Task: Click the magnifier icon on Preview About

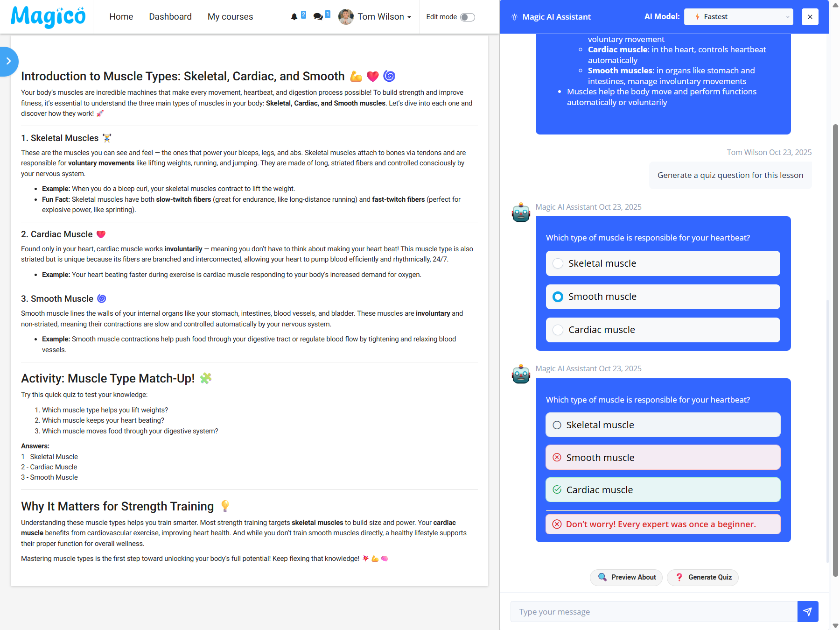Action: (603, 577)
